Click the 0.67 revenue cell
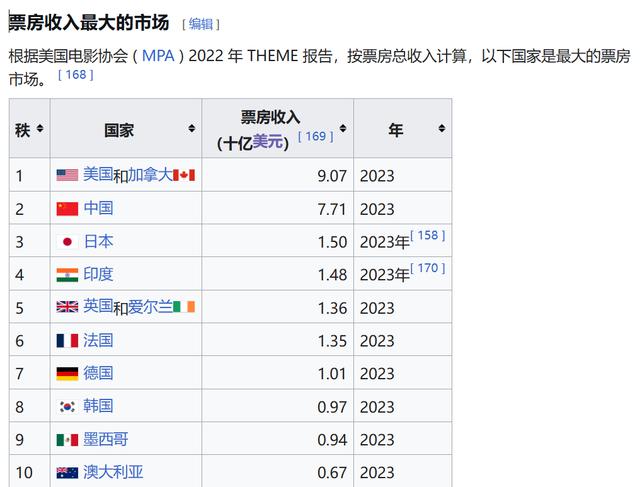The image size is (640, 487). click(278, 471)
